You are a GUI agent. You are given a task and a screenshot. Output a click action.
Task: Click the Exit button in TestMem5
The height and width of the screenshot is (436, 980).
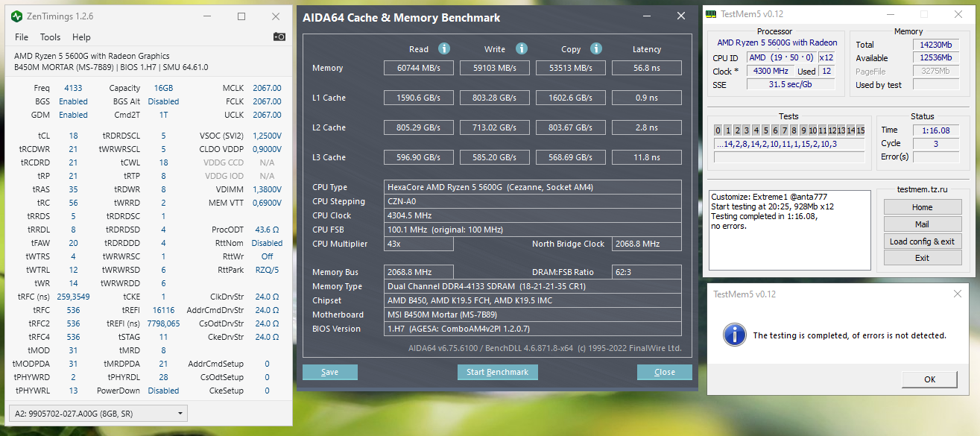pos(922,258)
